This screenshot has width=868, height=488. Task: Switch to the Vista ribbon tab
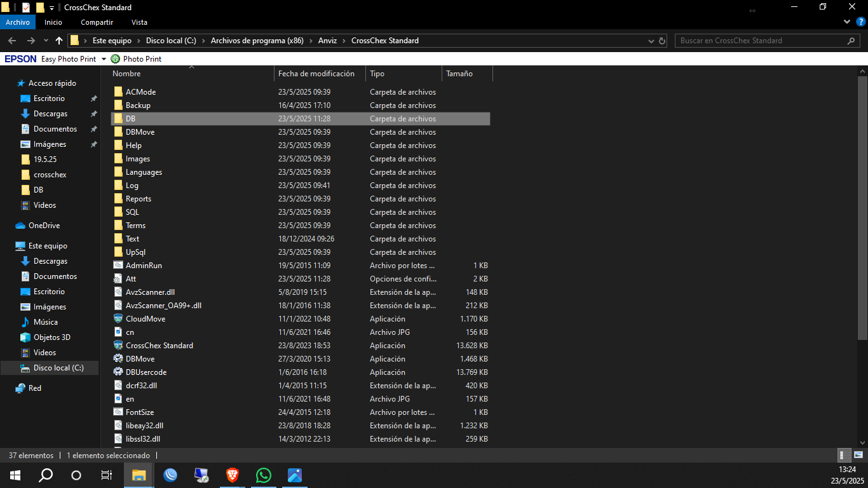139,22
